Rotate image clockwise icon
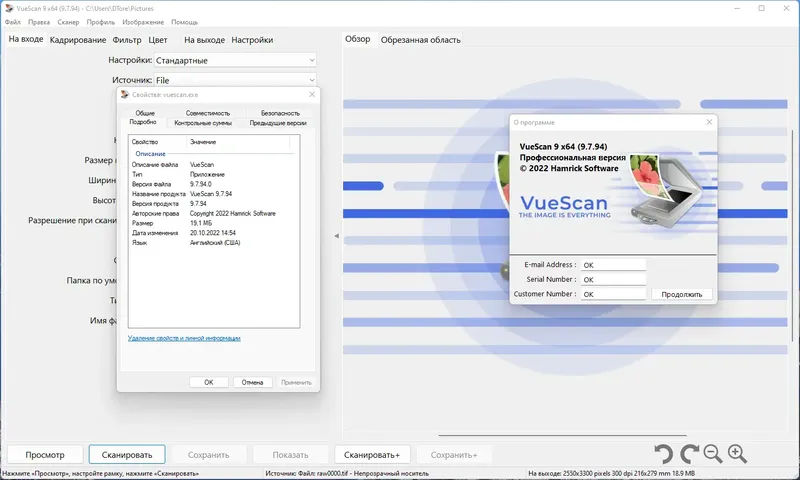The height and width of the screenshot is (480, 800). [x=689, y=453]
